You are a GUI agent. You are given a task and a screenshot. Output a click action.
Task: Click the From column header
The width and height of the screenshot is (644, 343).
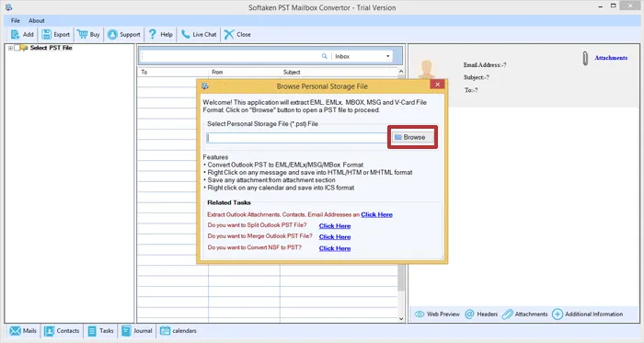tap(245, 73)
